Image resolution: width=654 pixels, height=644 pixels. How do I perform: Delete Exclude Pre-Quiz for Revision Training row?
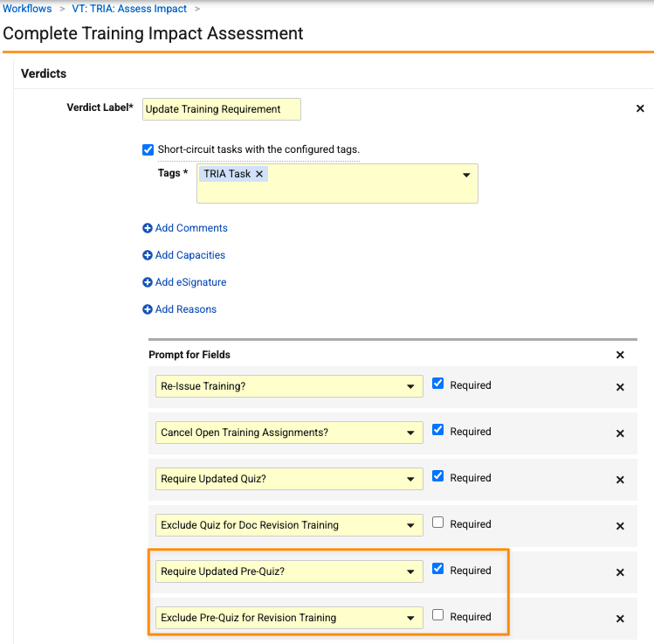tap(620, 619)
